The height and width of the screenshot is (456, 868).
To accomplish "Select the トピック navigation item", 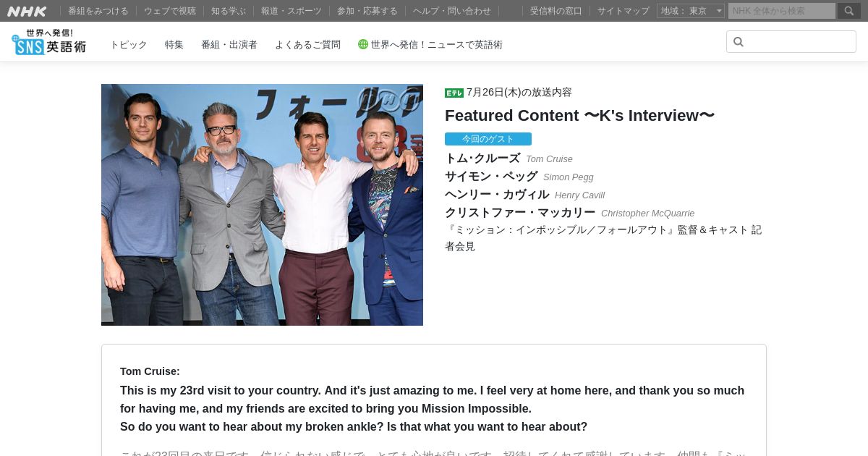I will [x=129, y=45].
